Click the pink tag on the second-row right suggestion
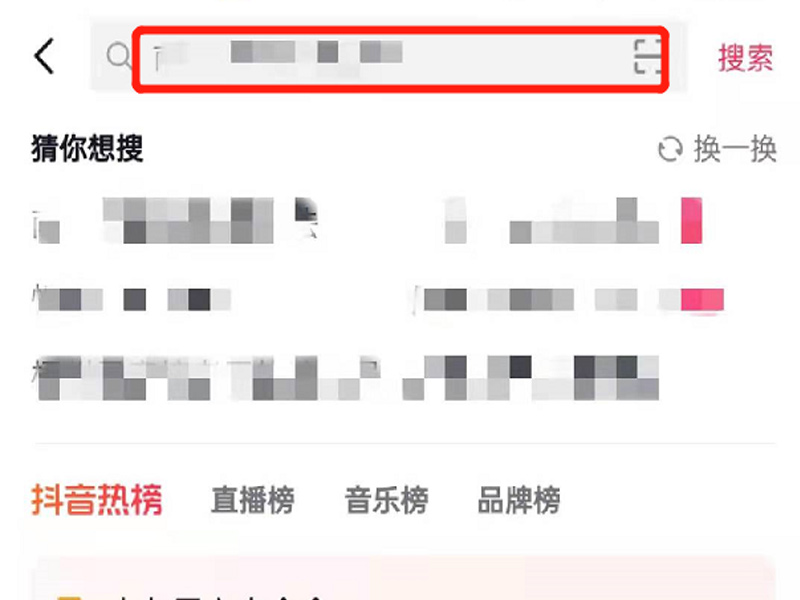 click(x=703, y=299)
